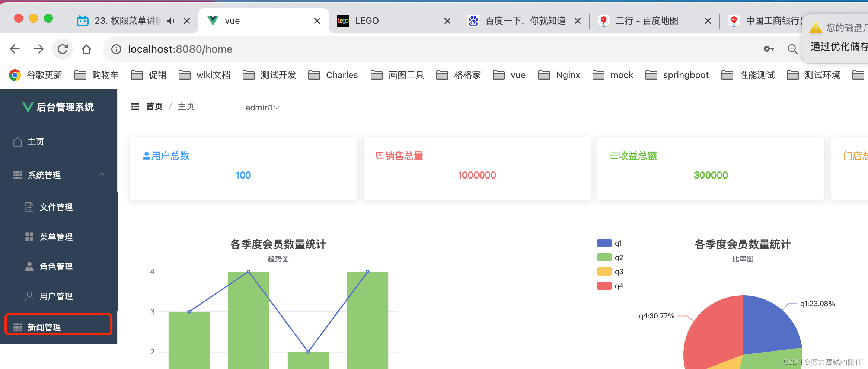Select 用户管理 in the sidebar
Viewport: 868px width, 369px height.
click(x=59, y=296)
